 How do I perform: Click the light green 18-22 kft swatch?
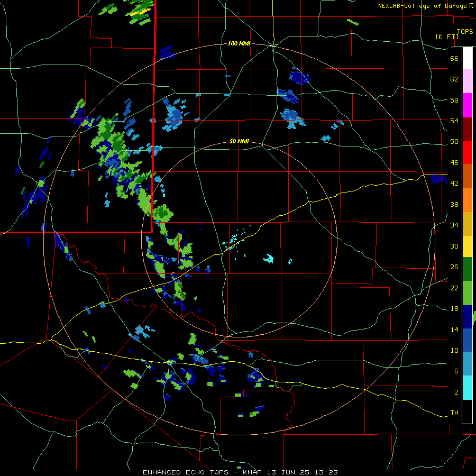pos(467,293)
